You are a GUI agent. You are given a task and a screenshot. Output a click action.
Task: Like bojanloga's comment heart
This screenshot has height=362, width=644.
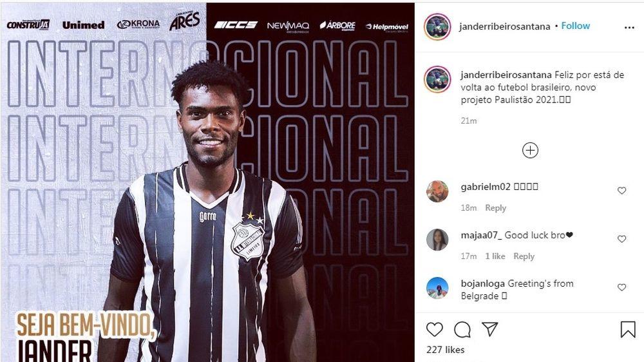coord(621,287)
